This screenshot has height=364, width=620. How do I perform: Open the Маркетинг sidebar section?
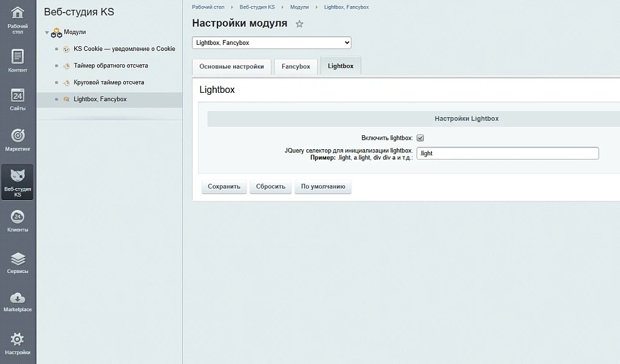click(18, 140)
